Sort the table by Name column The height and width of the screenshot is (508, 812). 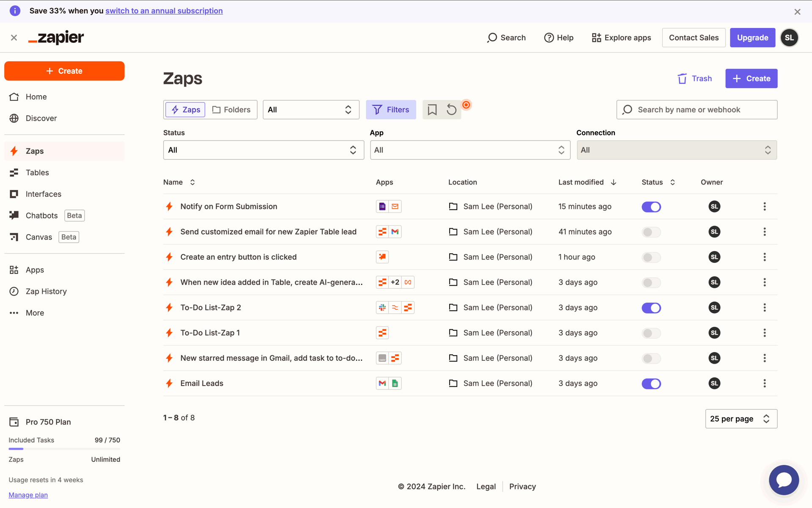[x=179, y=182]
